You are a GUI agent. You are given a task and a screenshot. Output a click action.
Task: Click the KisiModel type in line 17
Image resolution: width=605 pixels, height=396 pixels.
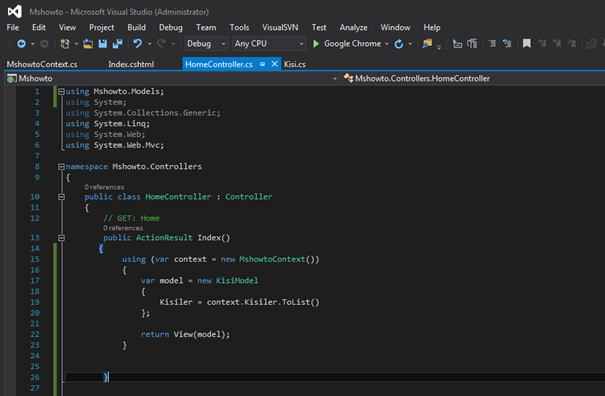[x=237, y=281]
